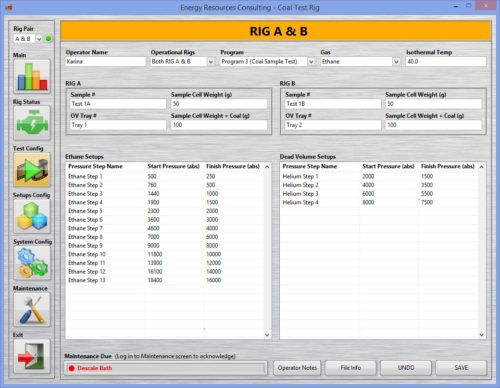Select the Ethane Step 8 row
500x388 pixels.
pyautogui.click(x=165, y=237)
